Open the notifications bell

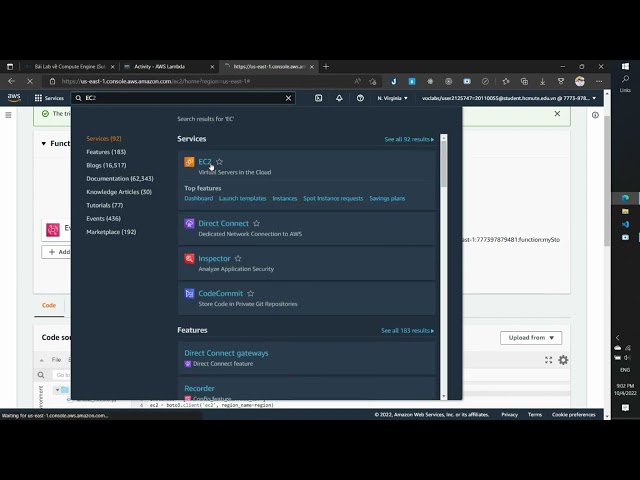339,98
